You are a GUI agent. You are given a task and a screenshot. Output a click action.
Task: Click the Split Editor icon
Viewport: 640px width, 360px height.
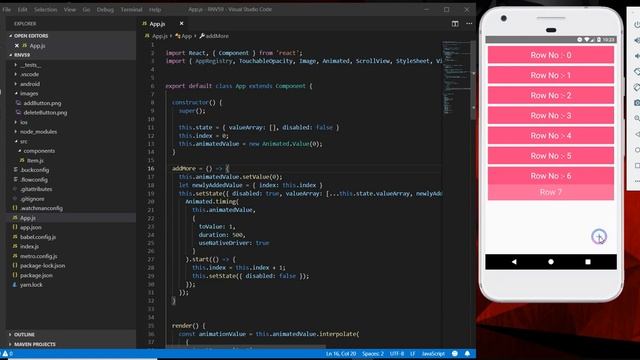(x=455, y=24)
